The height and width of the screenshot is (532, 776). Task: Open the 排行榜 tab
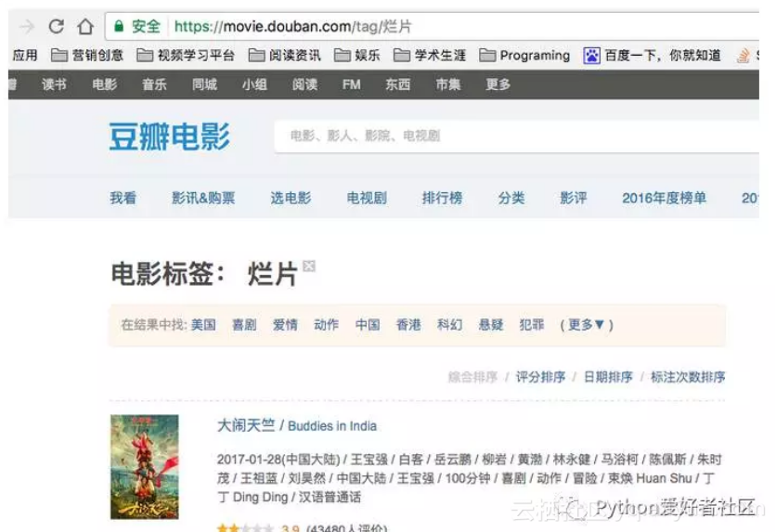pos(442,198)
